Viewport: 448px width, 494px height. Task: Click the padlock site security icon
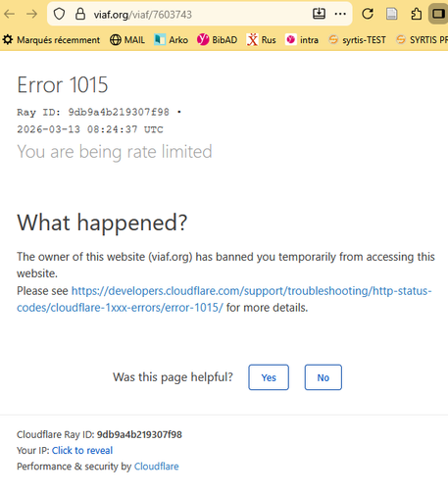click(x=80, y=14)
